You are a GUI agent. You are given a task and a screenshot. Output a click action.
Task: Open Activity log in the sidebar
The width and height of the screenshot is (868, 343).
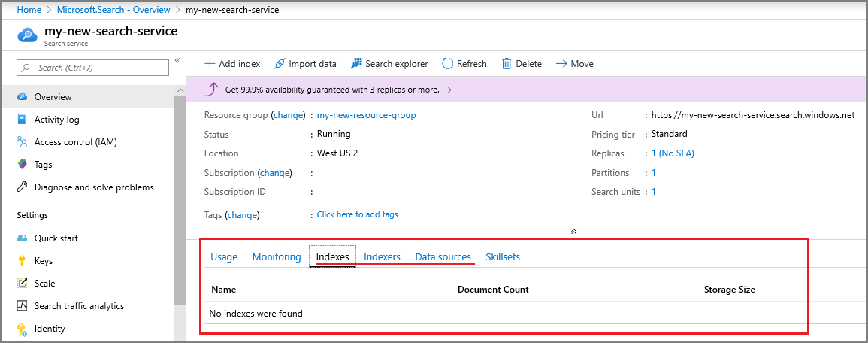click(x=56, y=120)
